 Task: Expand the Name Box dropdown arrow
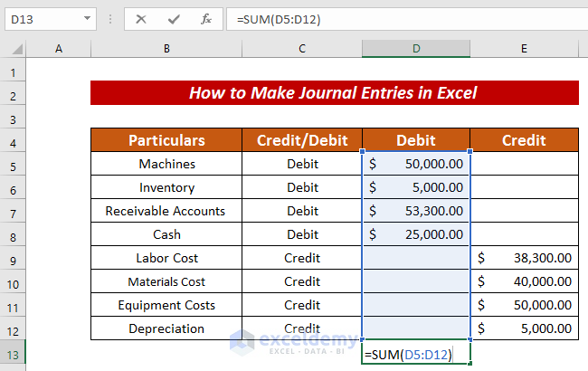click(x=87, y=18)
